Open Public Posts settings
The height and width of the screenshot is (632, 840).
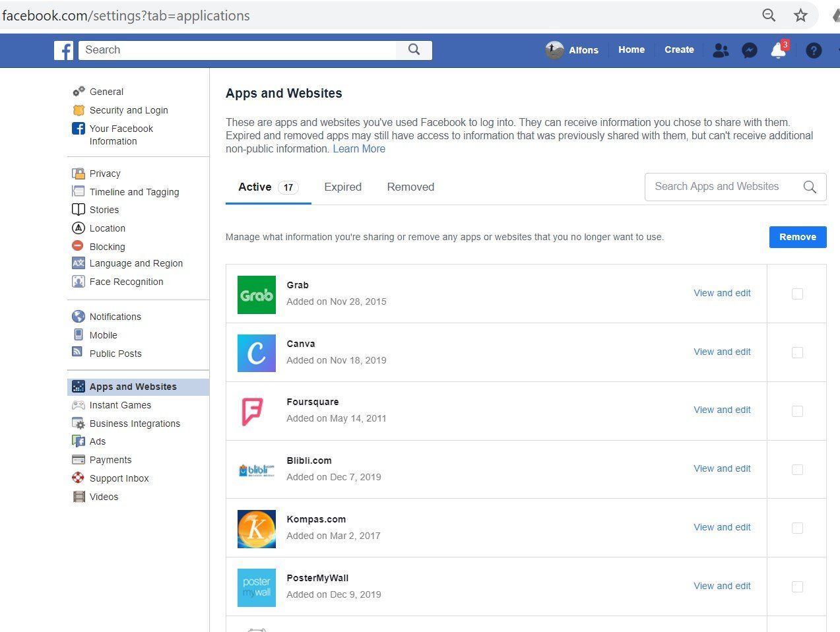click(115, 354)
